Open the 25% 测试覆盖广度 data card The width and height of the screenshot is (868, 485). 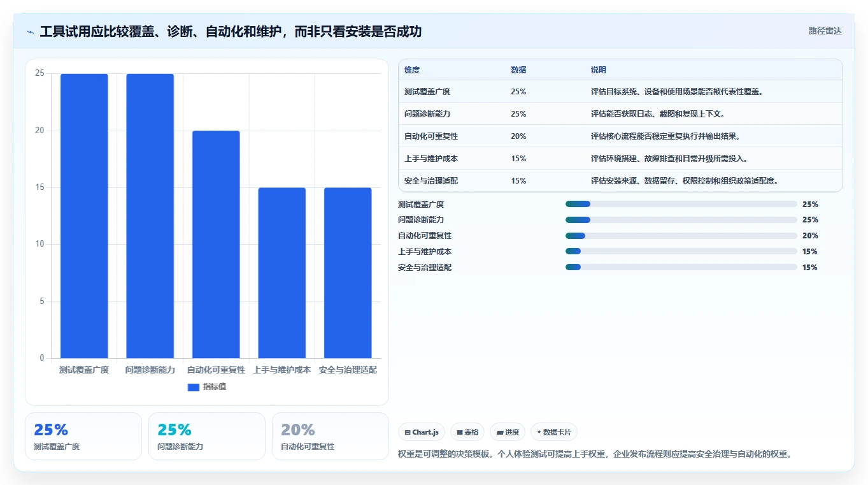[x=83, y=436]
